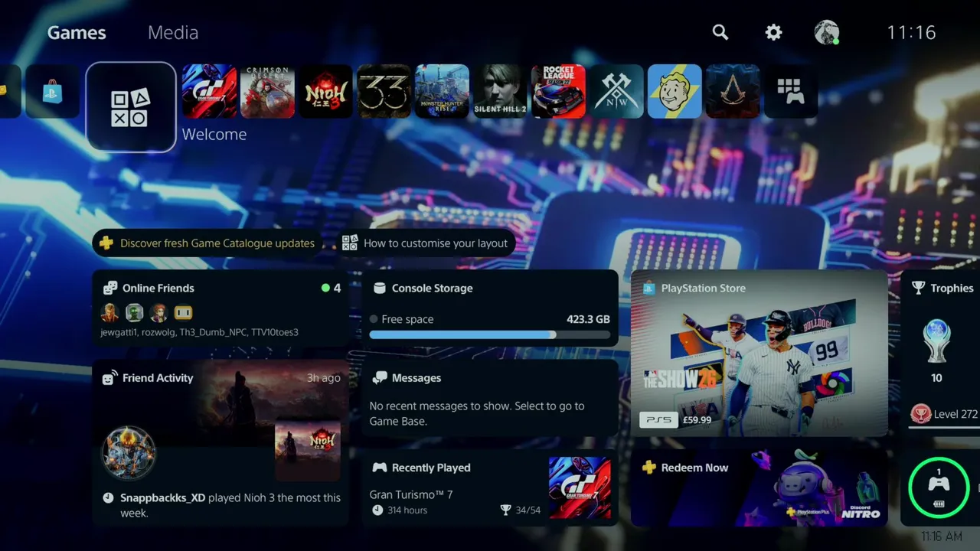Screen dimensions: 980x551
Task: Click Gran Turismo 7 cover in Recently Played
Action: click(x=580, y=488)
